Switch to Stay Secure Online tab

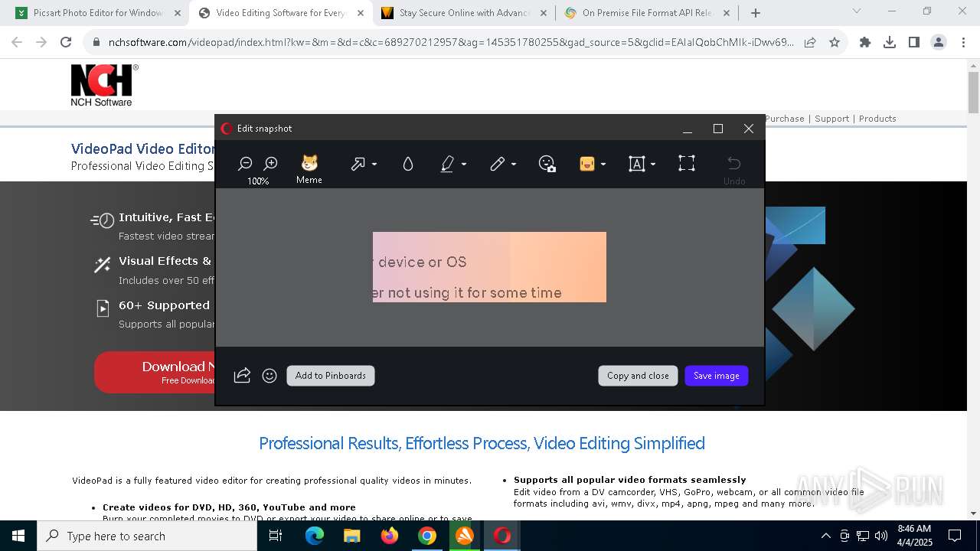[464, 13]
